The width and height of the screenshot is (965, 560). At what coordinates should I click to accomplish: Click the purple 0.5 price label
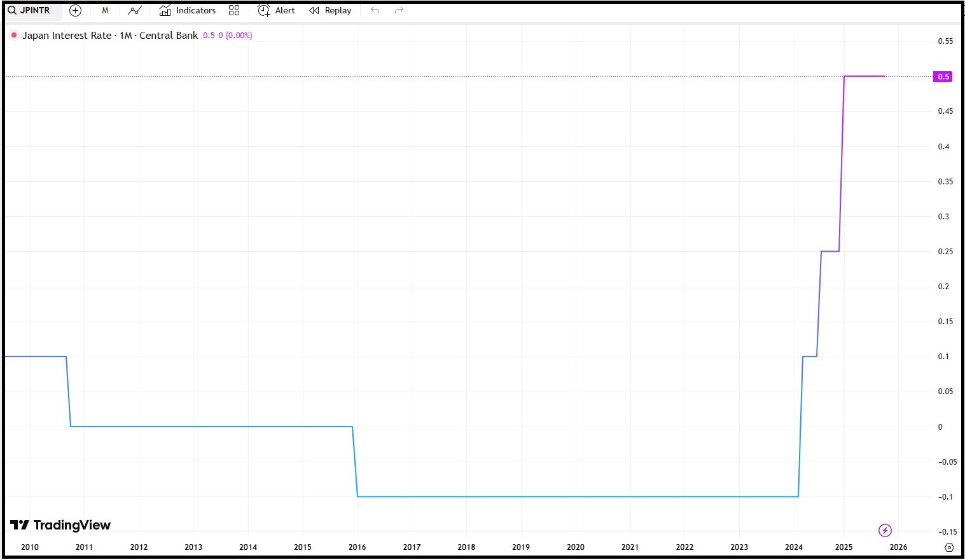[943, 76]
